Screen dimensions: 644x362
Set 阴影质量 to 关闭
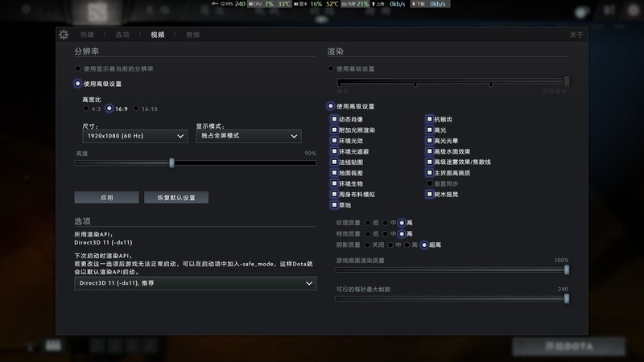click(x=367, y=245)
